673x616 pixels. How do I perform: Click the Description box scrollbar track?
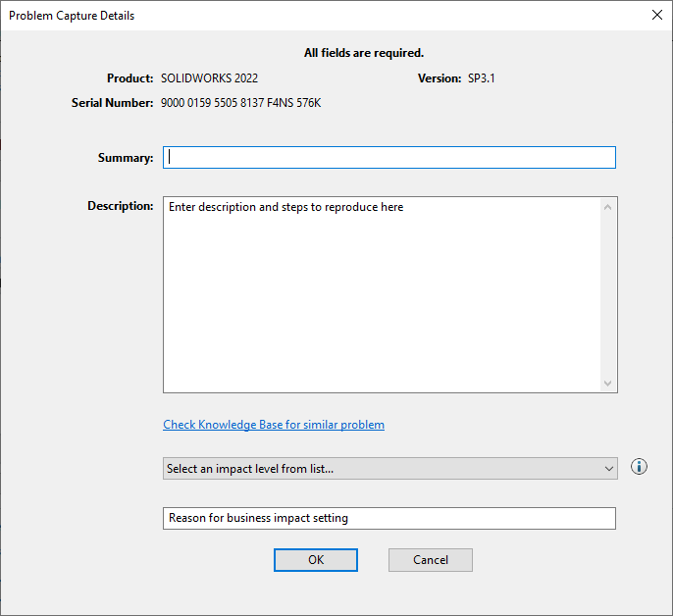[x=608, y=294]
